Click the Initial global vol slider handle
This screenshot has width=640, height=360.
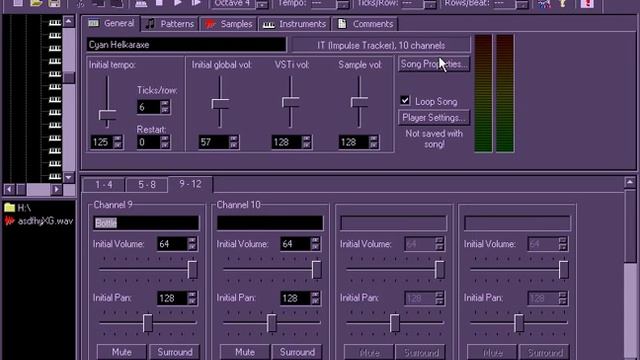coord(220,103)
